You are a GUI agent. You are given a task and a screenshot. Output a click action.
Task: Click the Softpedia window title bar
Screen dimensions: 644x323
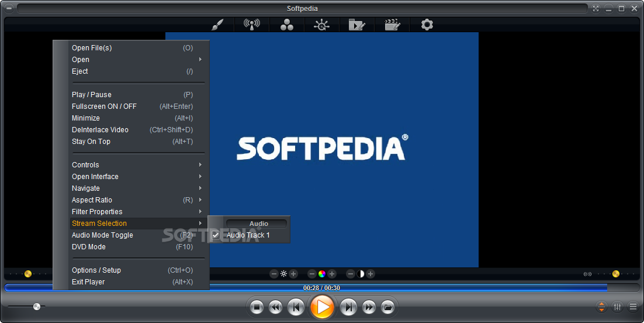[302, 9]
